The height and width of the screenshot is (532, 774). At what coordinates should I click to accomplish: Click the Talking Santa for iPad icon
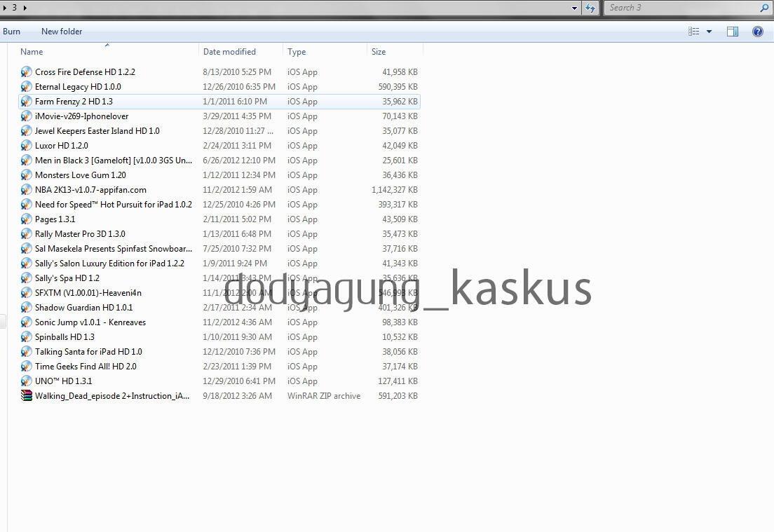[26, 352]
